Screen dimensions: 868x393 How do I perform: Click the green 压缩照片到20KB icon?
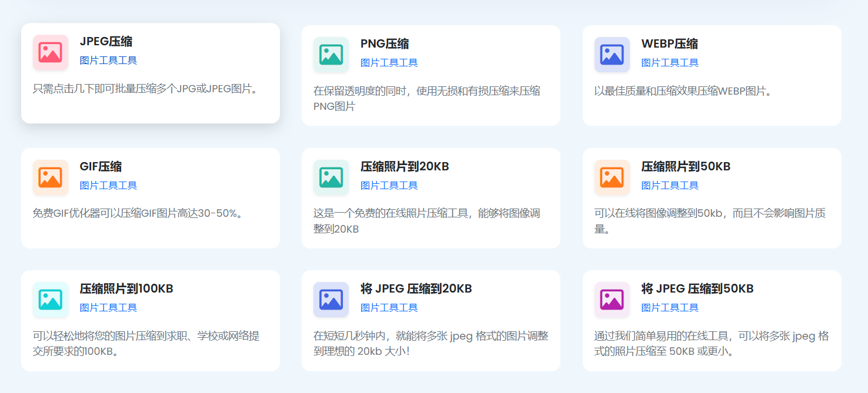(330, 177)
